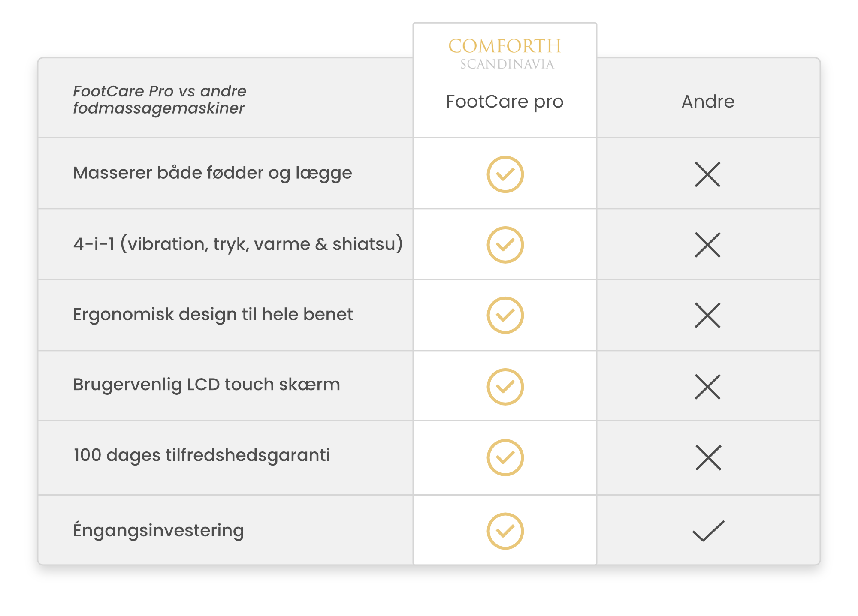Select the FootCare pro column header
Screen dimensions: 858x616
[505, 102]
